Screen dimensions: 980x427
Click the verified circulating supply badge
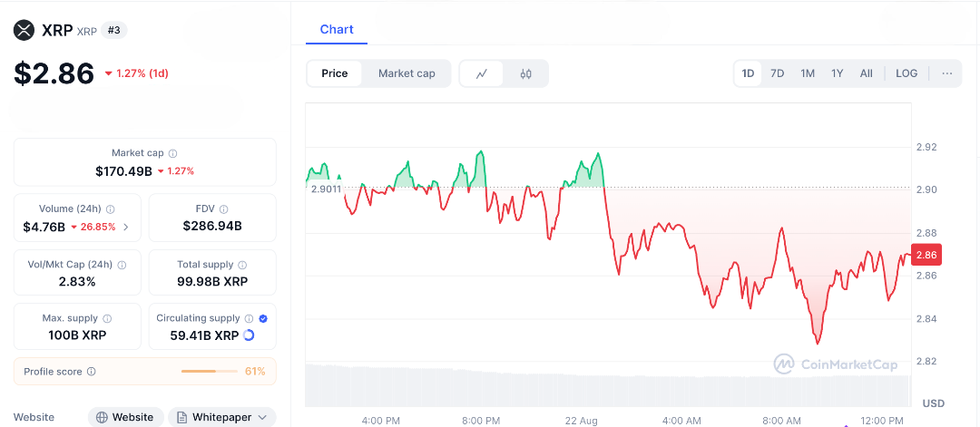[x=263, y=318]
